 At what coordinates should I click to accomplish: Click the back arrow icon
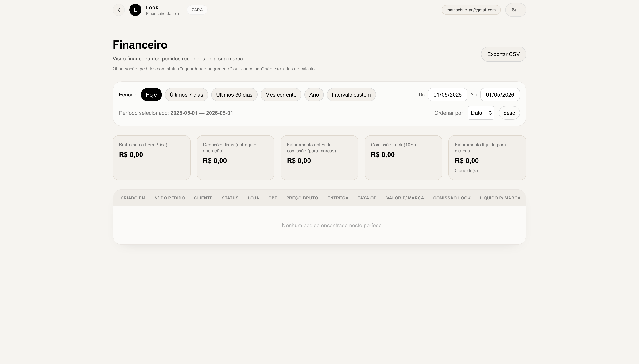(119, 10)
